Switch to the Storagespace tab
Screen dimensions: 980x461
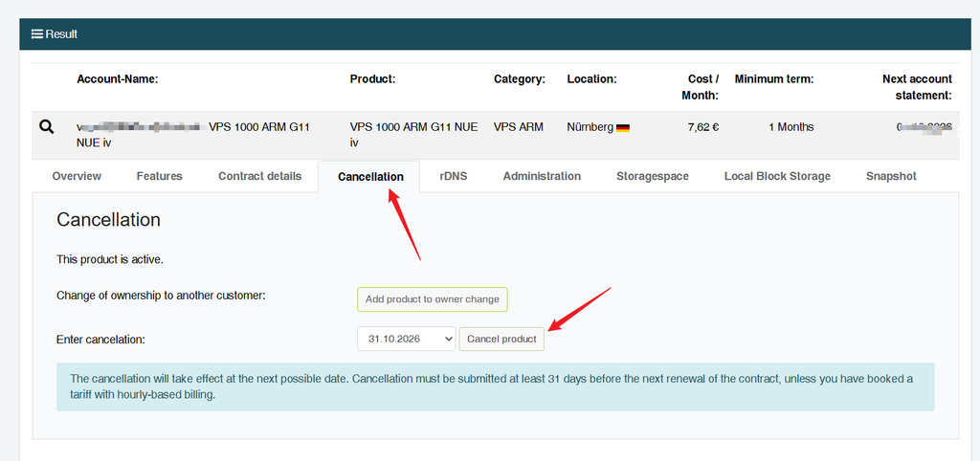click(653, 176)
